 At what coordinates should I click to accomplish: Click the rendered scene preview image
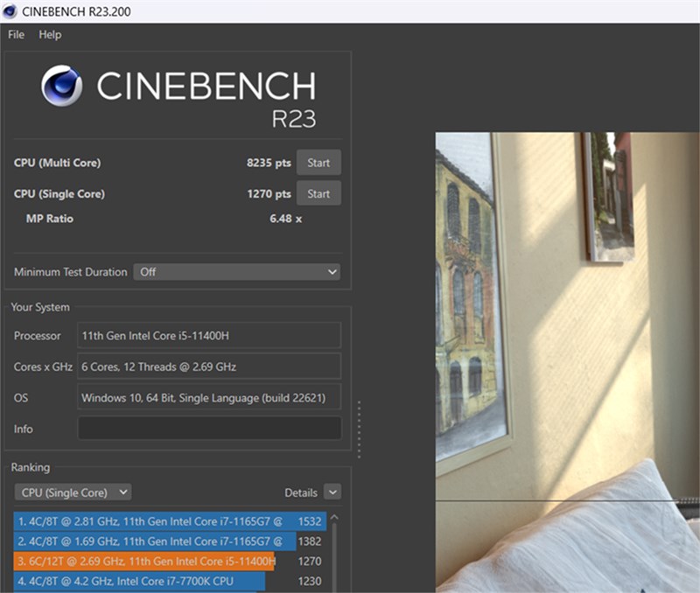tap(567, 362)
